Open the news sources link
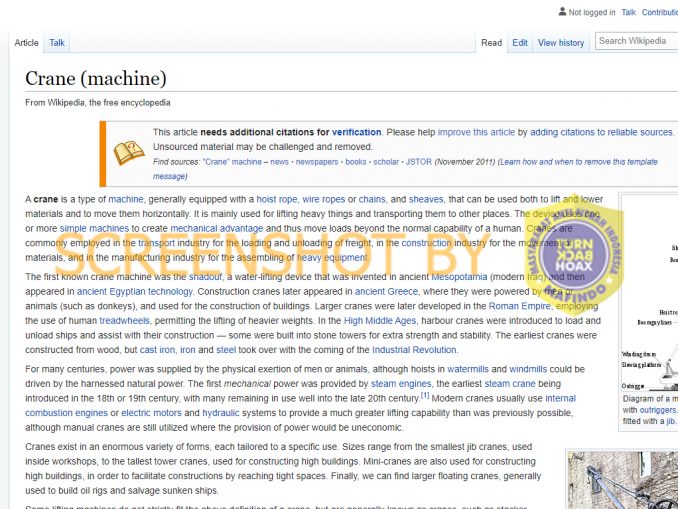678x509 pixels. tap(279, 162)
